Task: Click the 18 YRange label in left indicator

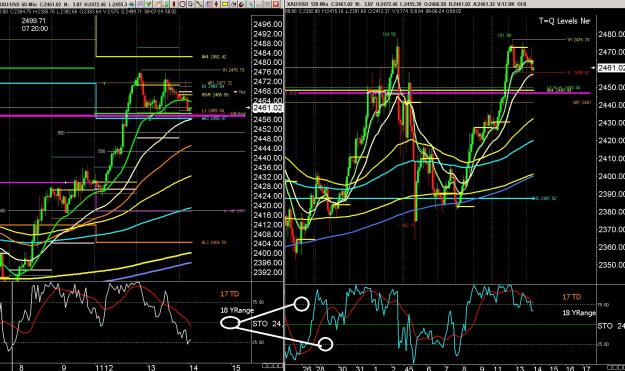Action: pos(237,310)
